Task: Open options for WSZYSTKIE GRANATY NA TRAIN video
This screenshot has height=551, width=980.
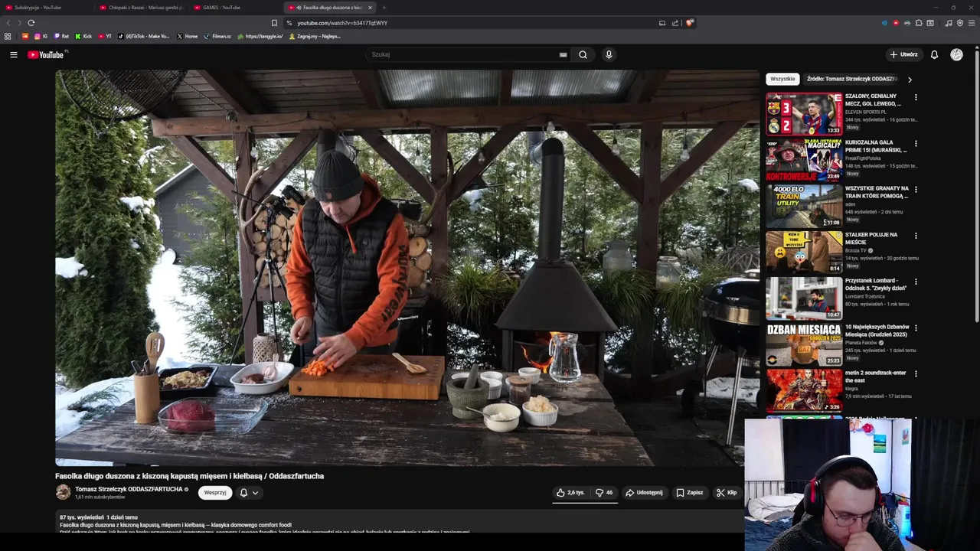Action: (916, 190)
